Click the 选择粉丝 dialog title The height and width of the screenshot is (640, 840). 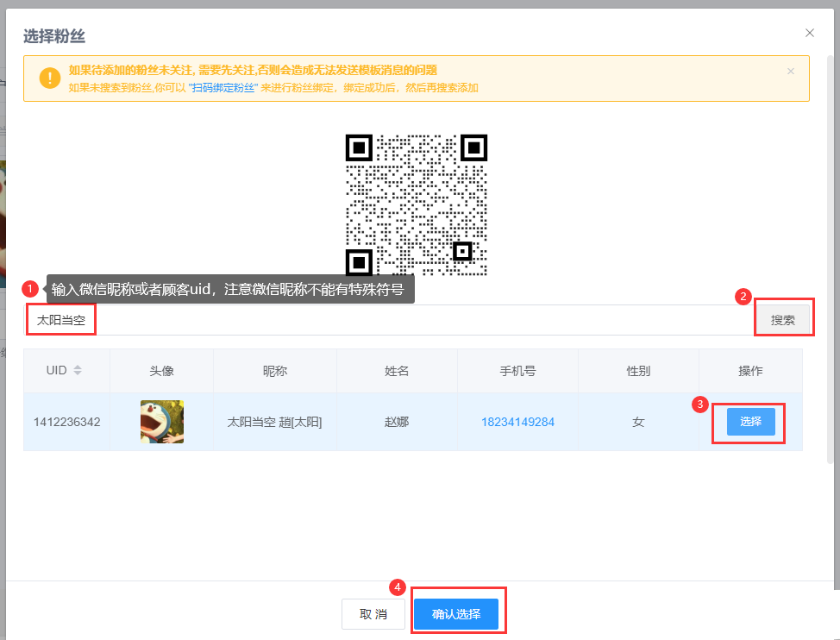point(54,36)
